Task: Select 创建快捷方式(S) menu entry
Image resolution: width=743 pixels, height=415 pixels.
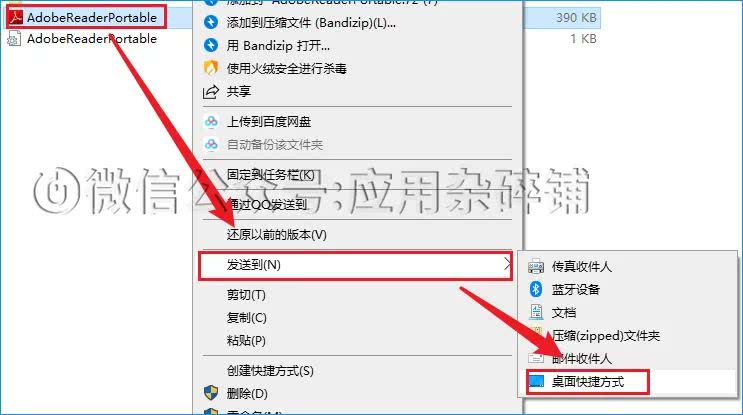Action: tap(270, 370)
